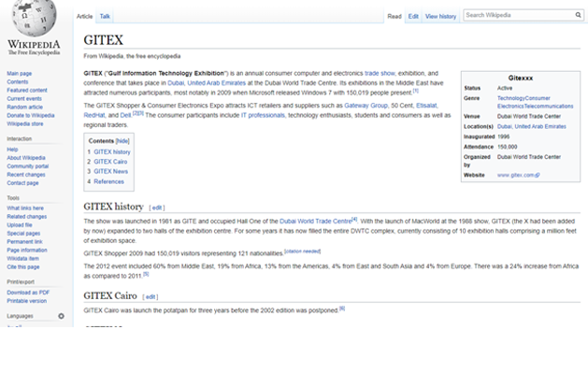The height and width of the screenshot is (387, 588).
Task: Open the Random article sidebar link
Action: (x=25, y=106)
